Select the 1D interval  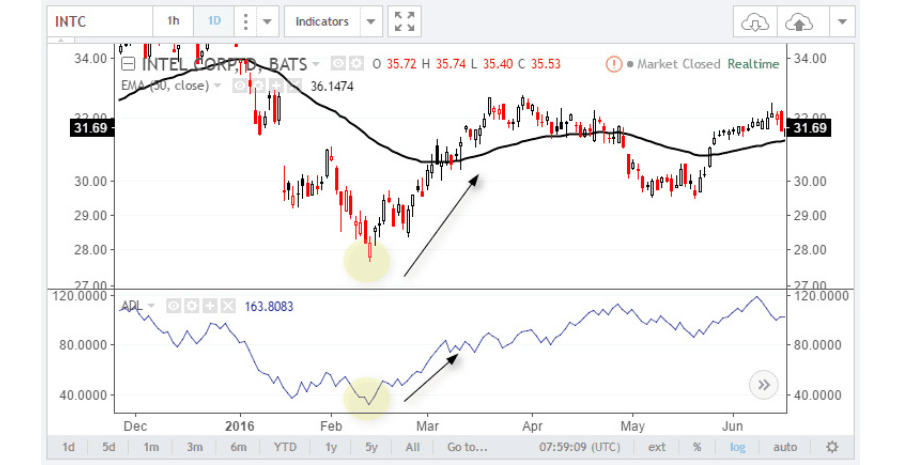coord(214,21)
